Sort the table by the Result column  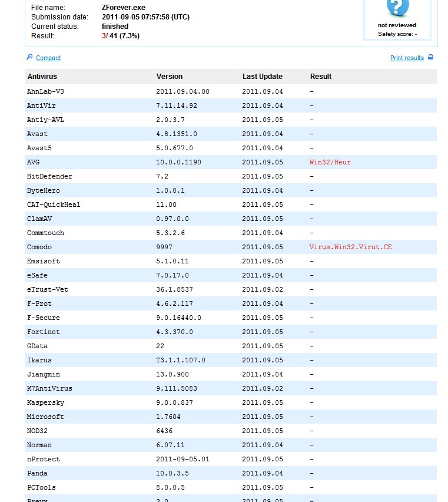(321, 77)
